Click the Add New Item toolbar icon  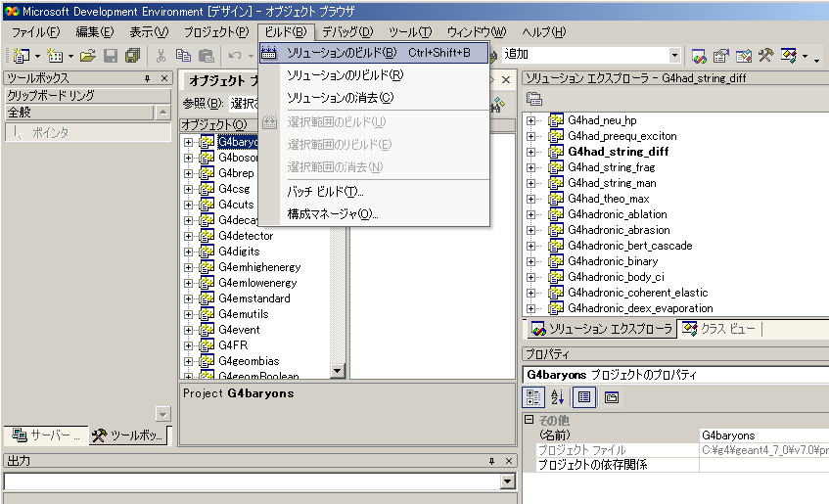[x=55, y=55]
